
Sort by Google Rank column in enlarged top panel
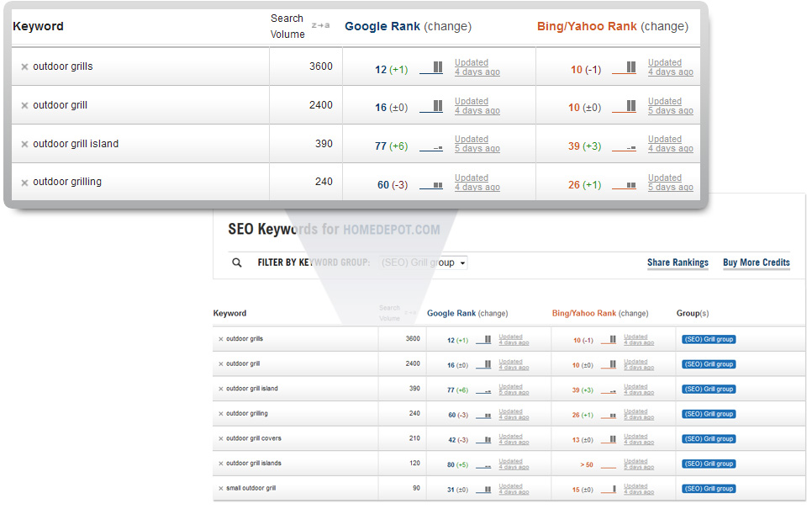382,26
